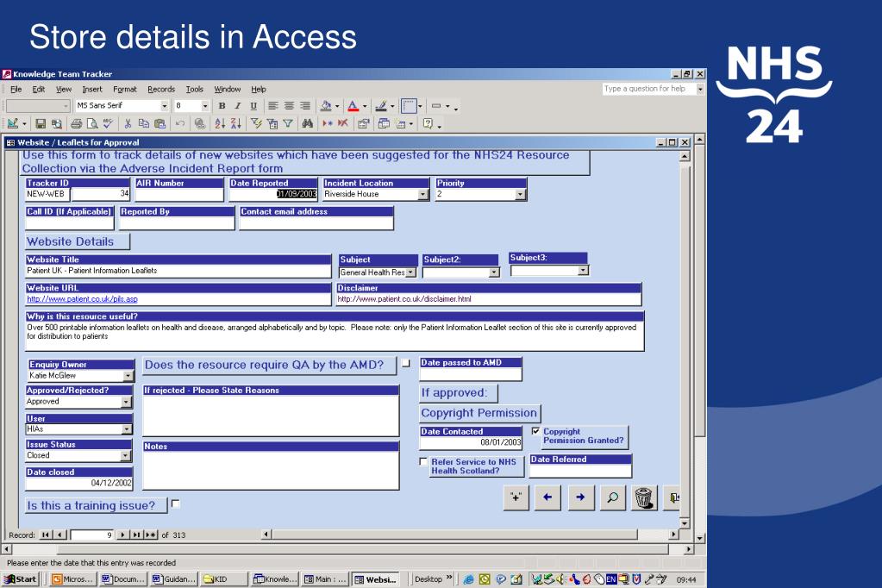Run the Spelling check tool
This screenshot has width=882, height=588.
(108, 124)
